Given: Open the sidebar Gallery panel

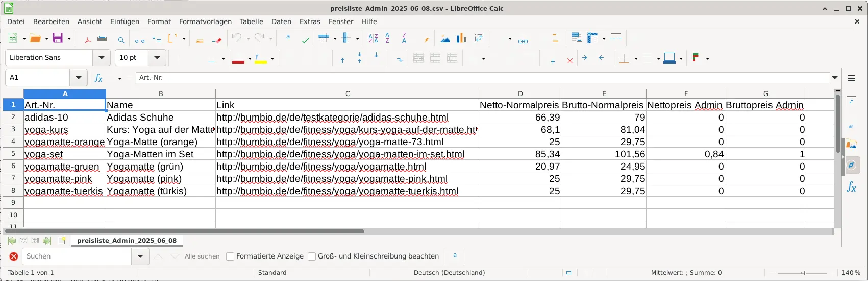Looking at the screenshot, I should coord(851,145).
